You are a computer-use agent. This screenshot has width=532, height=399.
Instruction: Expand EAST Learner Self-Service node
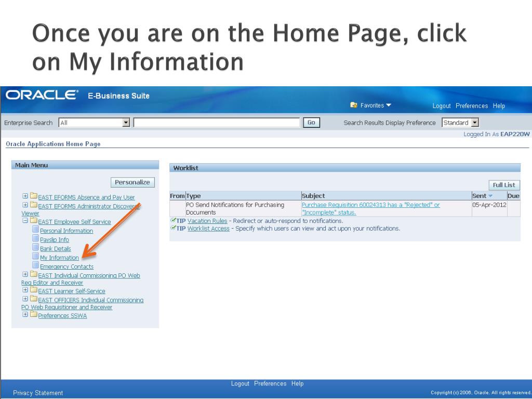(x=25, y=290)
